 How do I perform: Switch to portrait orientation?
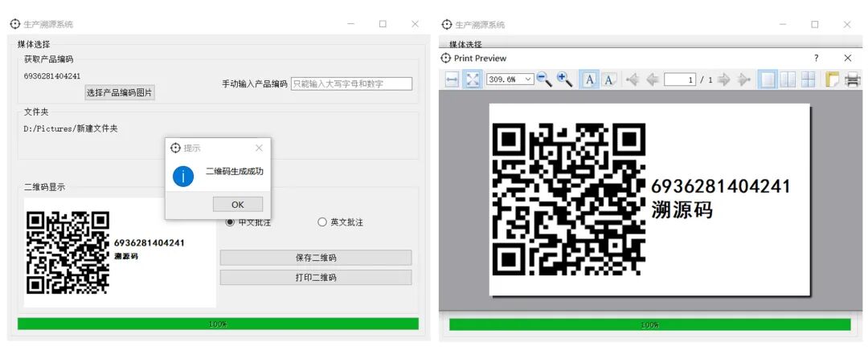589,79
